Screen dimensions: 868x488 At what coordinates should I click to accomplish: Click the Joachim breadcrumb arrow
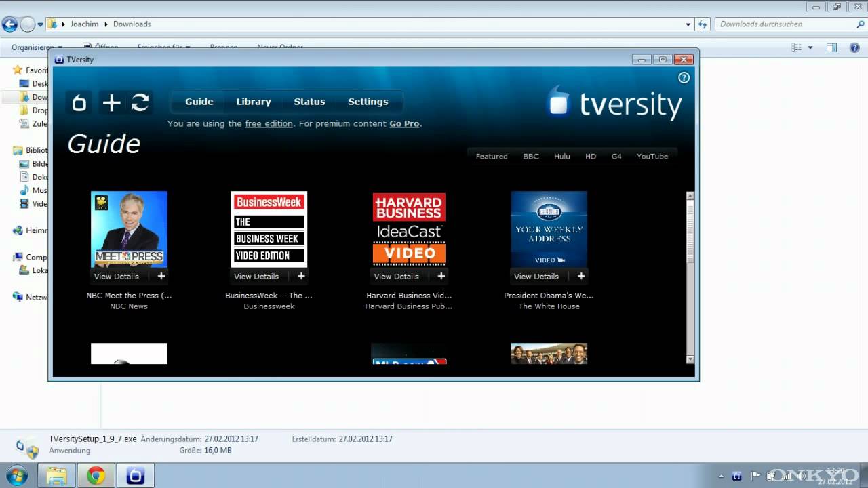pyautogui.click(x=105, y=24)
